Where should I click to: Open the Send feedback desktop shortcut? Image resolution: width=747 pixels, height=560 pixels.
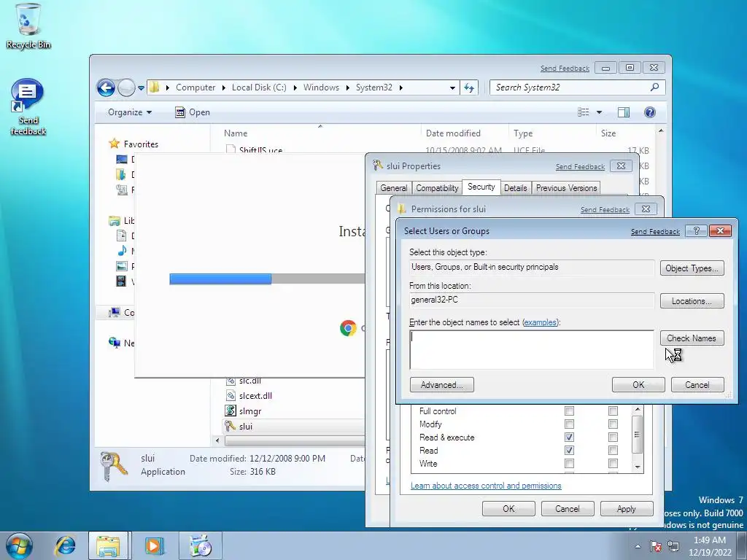coord(28,108)
